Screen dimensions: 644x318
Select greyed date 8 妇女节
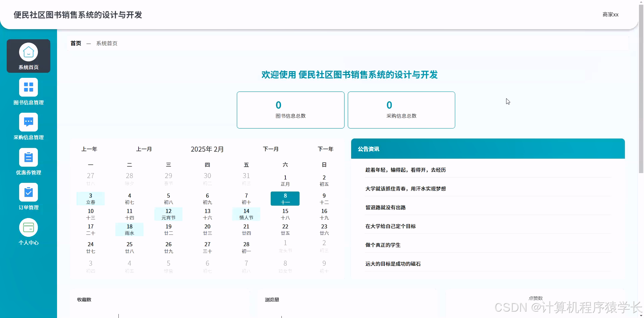point(285,267)
